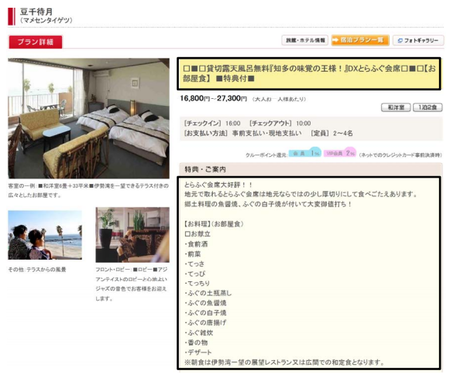The image size is (450, 374).
Task: Click the ・香の物 menu line
Action: pyautogui.click(x=196, y=342)
